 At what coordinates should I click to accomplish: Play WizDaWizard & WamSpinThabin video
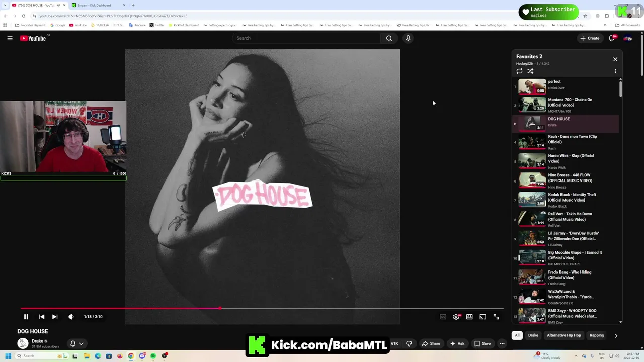click(566, 297)
